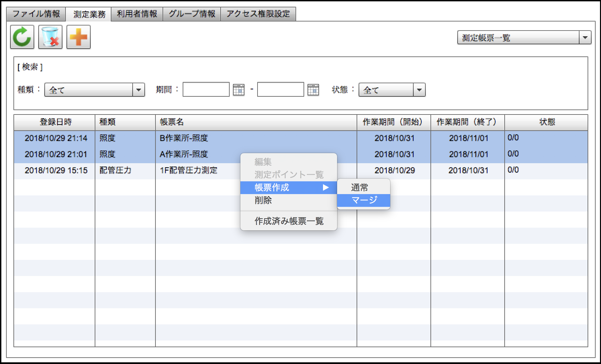Switch to the ファイル情報 tab
Image resolution: width=601 pixels, height=364 pixels.
pyautogui.click(x=36, y=14)
